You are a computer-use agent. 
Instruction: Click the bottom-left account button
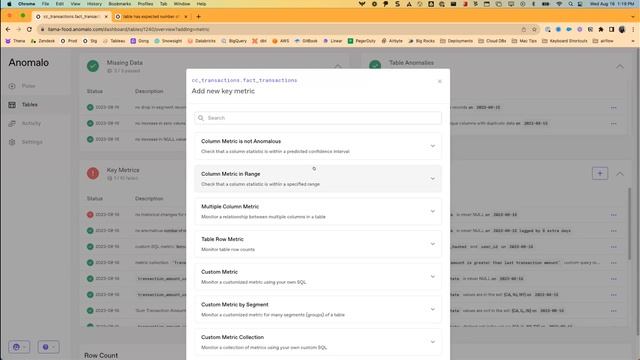(19, 347)
